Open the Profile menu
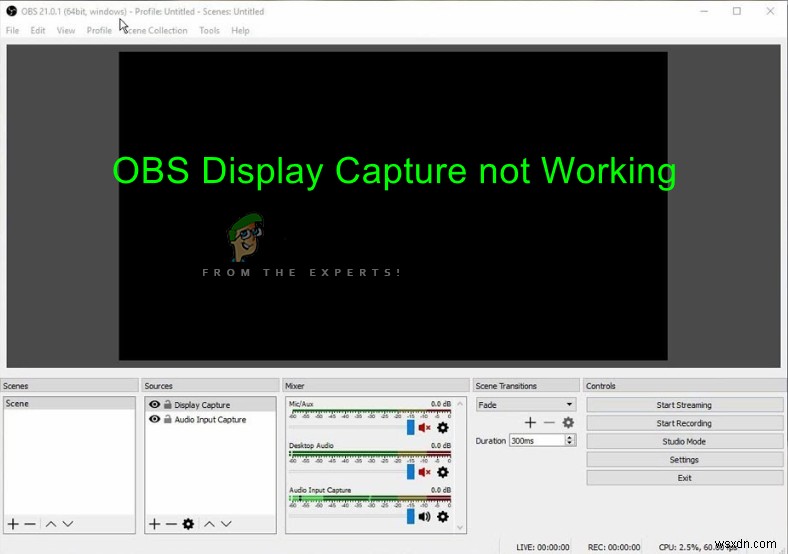The image size is (788, 554). 99,30
